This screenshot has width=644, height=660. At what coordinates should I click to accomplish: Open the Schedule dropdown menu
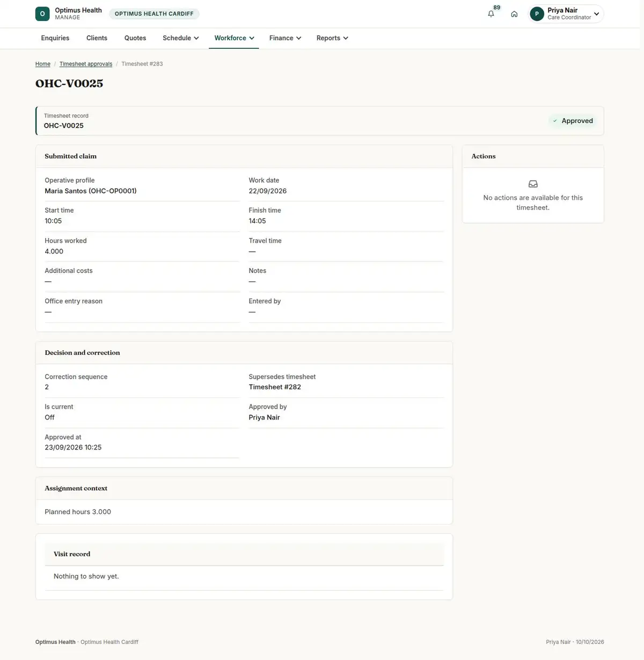coord(181,38)
